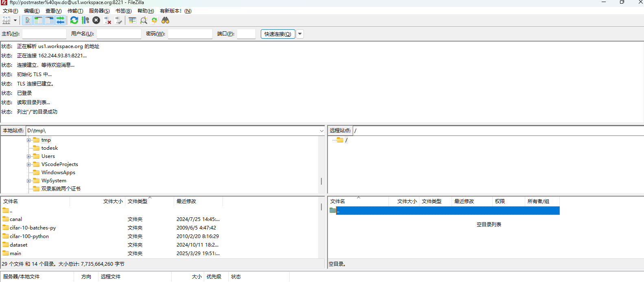The height and width of the screenshot is (282, 644).
Task: Expand the VScodeProjects tree node
Action: 29,164
